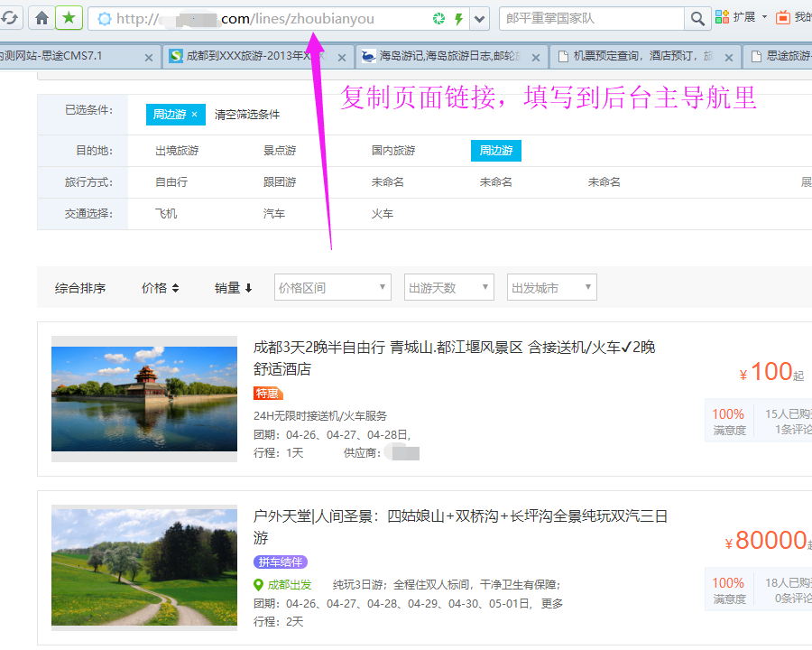The width and height of the screenshot is (812, 650).
Task: Click the search magnifier button
Action: point(697,18)
